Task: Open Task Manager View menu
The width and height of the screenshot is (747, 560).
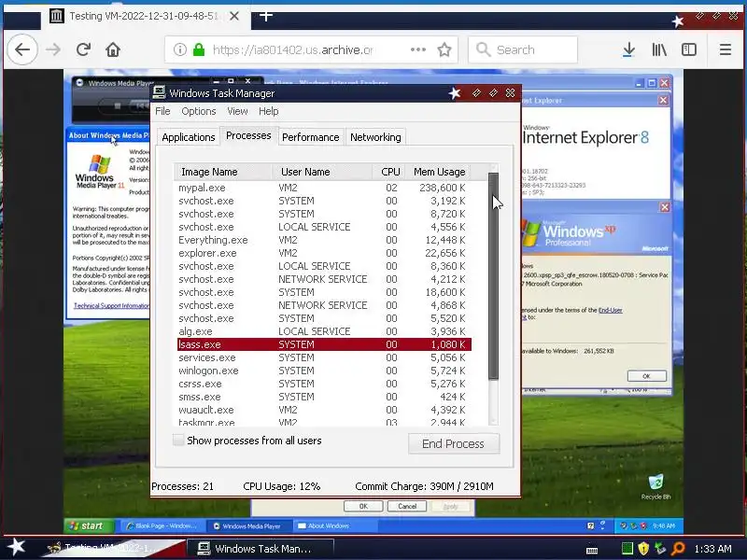Action: (x=237, y=111)
